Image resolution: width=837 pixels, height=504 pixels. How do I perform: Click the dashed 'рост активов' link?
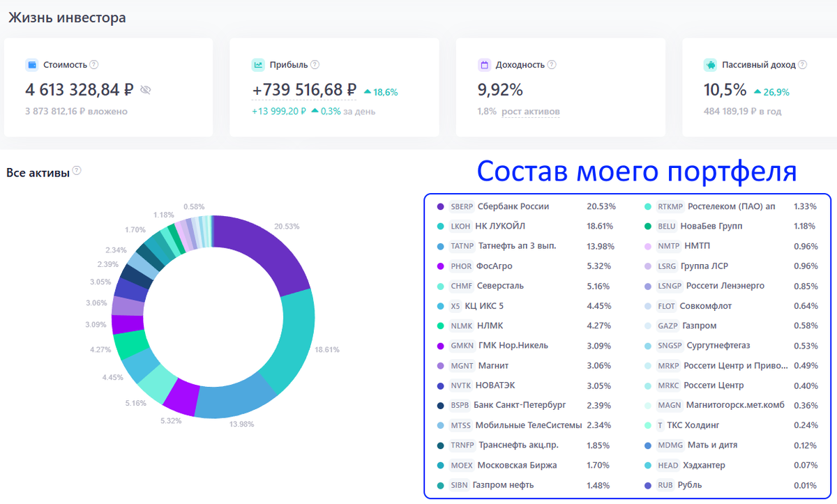530,112
